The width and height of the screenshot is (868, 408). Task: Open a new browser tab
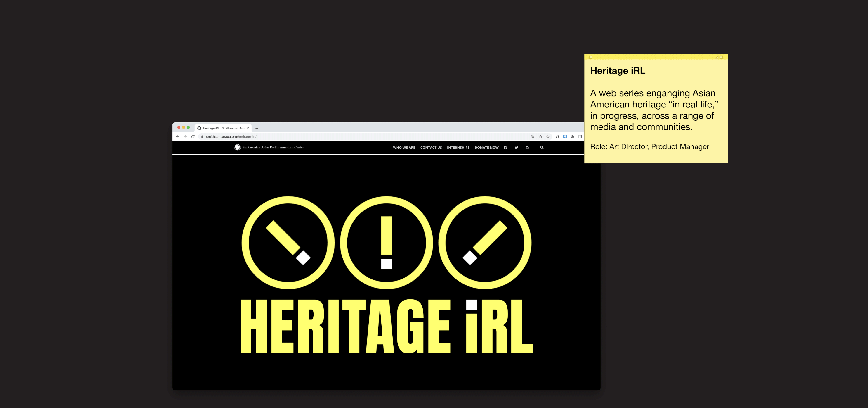257,128
